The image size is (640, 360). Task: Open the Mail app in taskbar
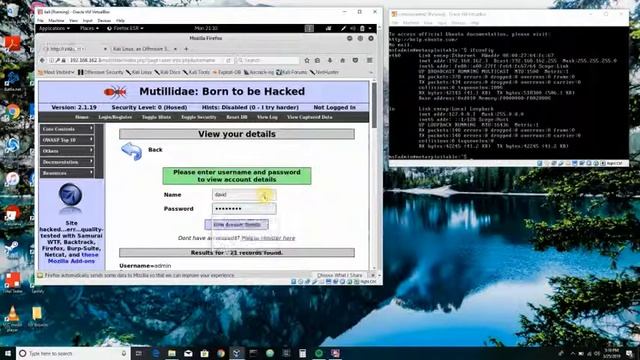pyautogui.click(x=188, y=353)
